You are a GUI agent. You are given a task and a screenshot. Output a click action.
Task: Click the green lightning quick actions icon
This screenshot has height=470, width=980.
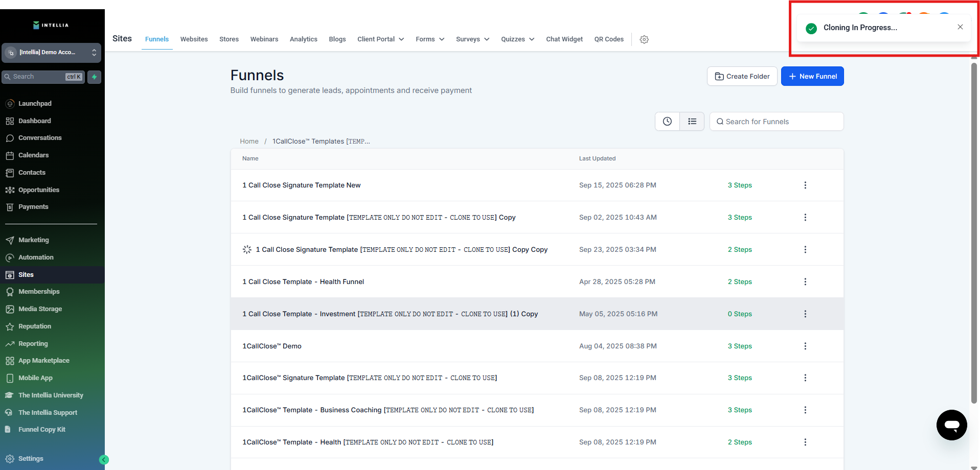94,77
